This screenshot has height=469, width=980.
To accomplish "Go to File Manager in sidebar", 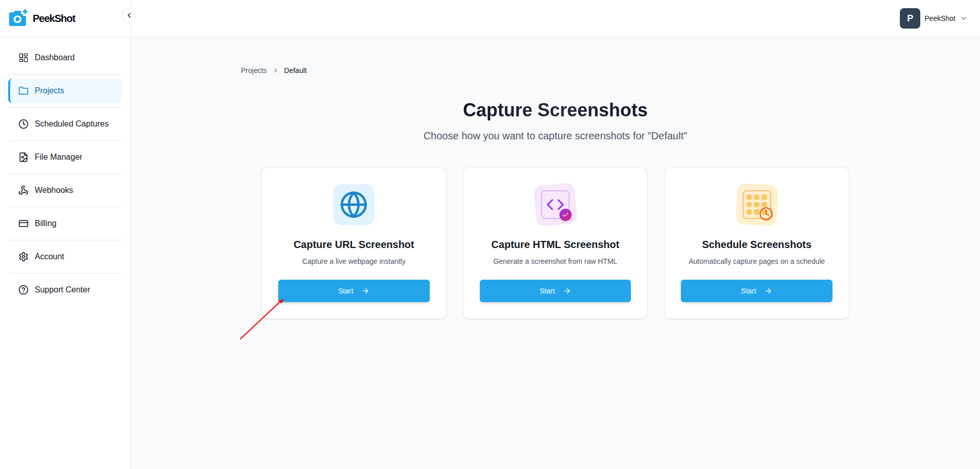I will (58, 157).
